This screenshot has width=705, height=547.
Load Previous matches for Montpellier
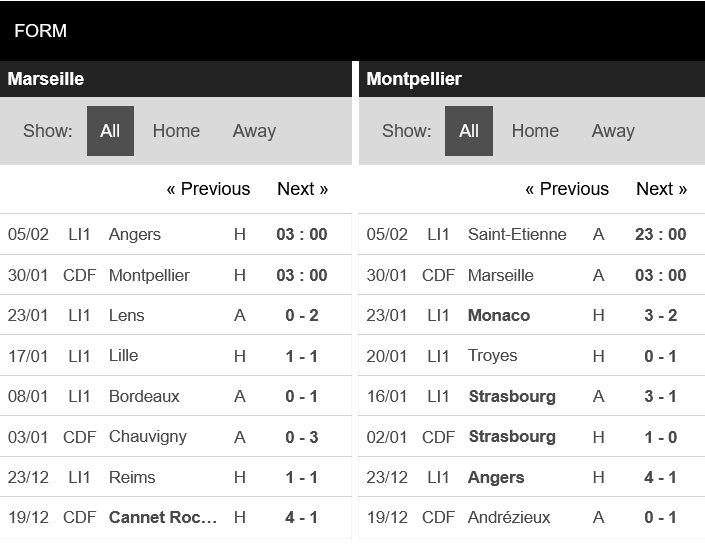[567, 189]
